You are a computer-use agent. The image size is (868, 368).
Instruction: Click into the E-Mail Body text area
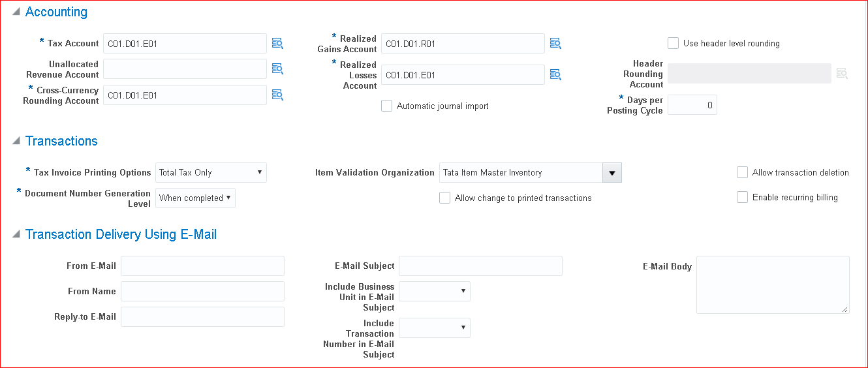[x=772, y=284]
